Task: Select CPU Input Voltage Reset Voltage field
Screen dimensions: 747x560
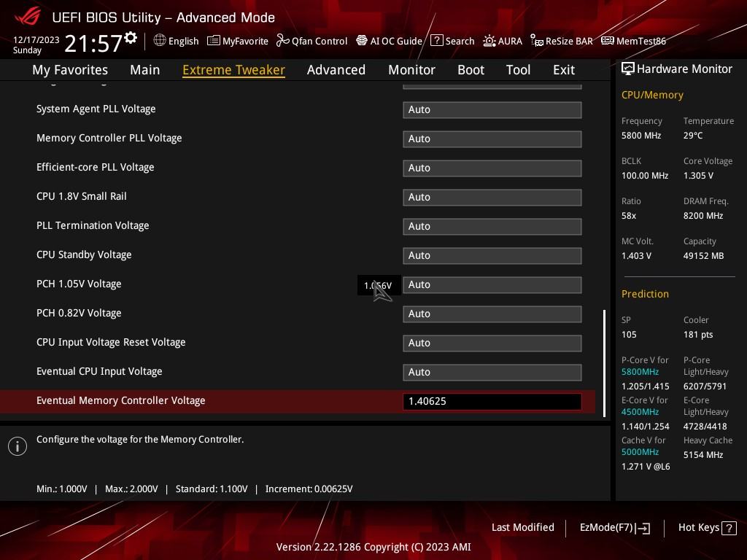Action: pyautogui.click(x=492, y=343)
